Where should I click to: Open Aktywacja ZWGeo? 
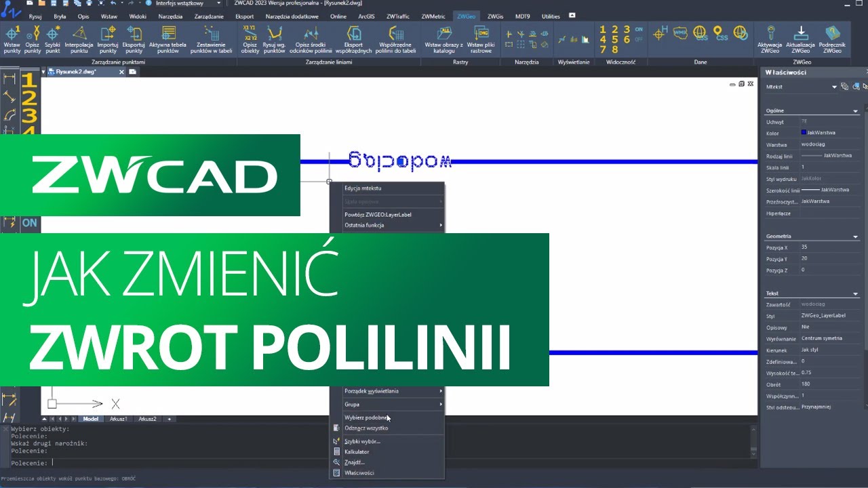[x=770, y=39]
